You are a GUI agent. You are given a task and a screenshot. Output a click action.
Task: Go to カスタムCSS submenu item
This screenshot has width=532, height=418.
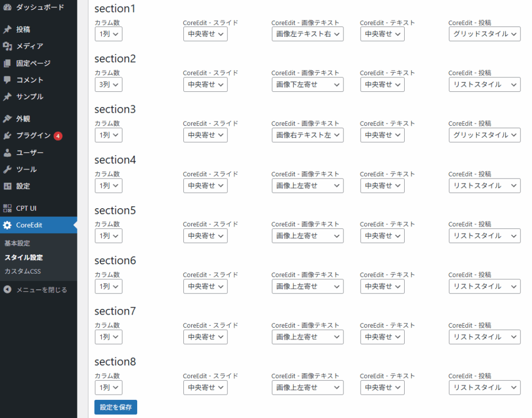(22, 271)
